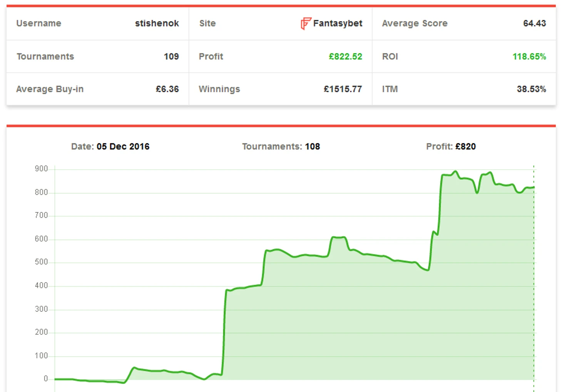This screenshot has height=392, width=562.
Task: Click the Average Score label
Action: 414,23
